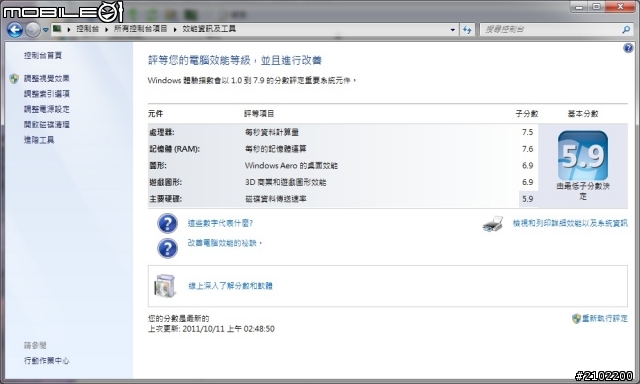Click the 元件 column header
This screenshot has height=384, width=640.
[x=156, y=114]
